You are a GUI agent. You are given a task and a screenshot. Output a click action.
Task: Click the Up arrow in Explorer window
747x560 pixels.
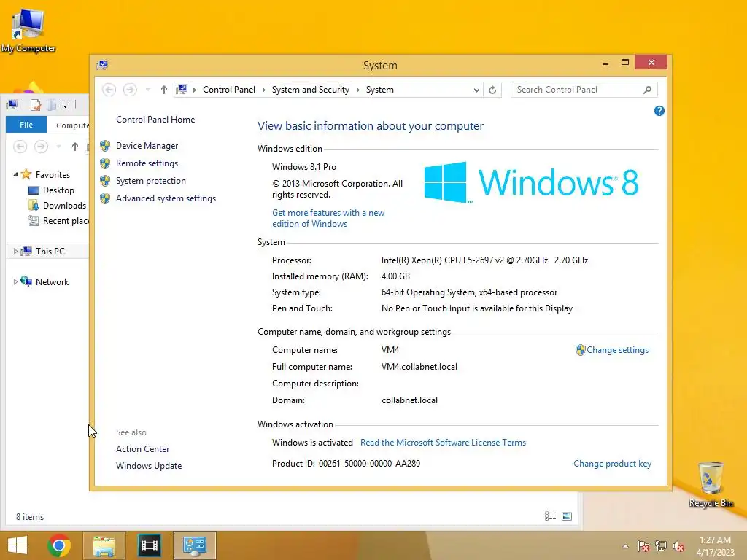pyautogui.click(x=75, y=147)
